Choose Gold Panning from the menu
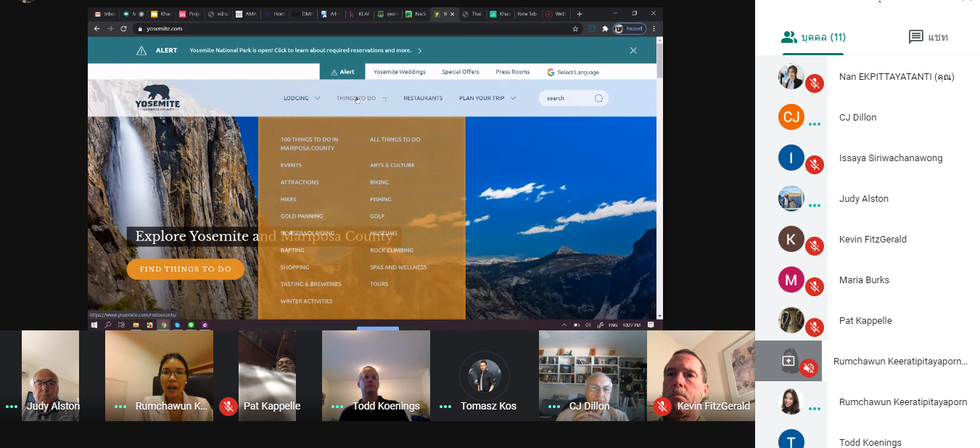The height and width of the screenshot is (448, 980). [302, 216]
